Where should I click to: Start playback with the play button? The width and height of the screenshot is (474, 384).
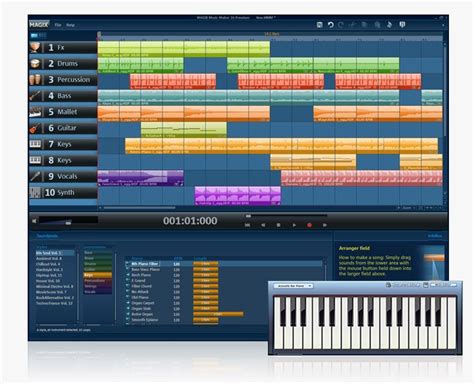294,225
